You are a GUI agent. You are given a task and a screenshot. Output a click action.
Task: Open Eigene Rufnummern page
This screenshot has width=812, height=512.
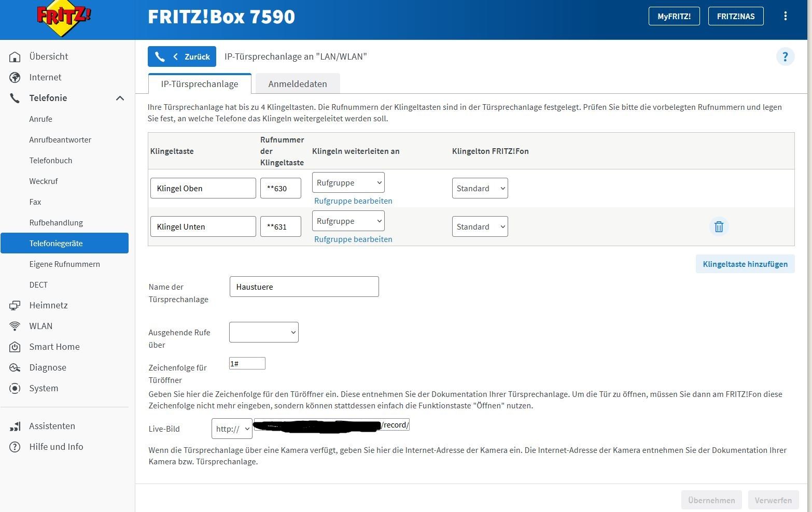tap(65, 264)
